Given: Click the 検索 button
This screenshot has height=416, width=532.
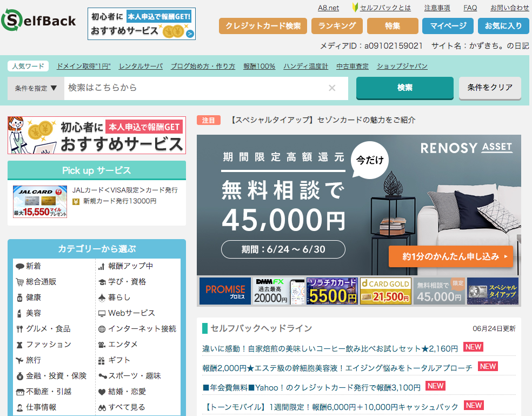Looking at the screenshot, I should click(x=405, y=88).
